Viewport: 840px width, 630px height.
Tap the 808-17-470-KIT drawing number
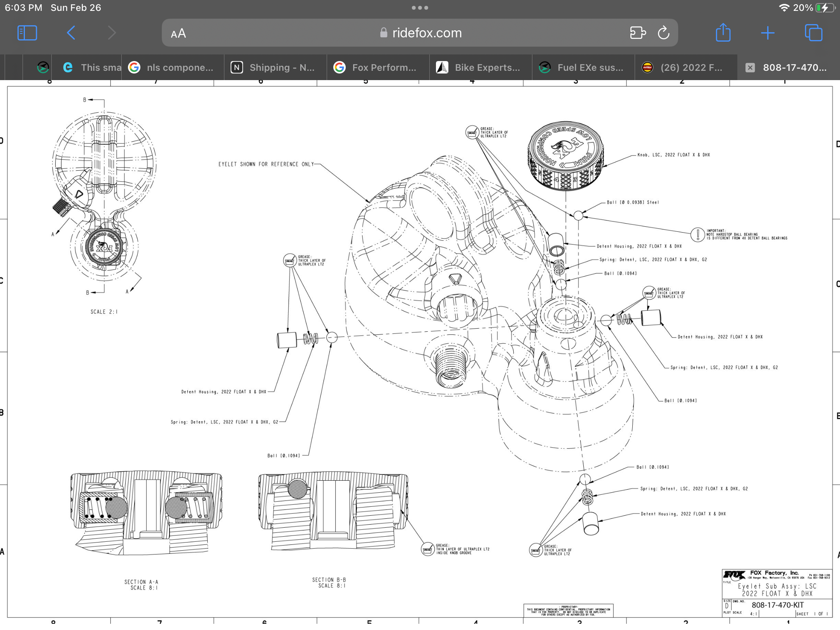point(777,605)
